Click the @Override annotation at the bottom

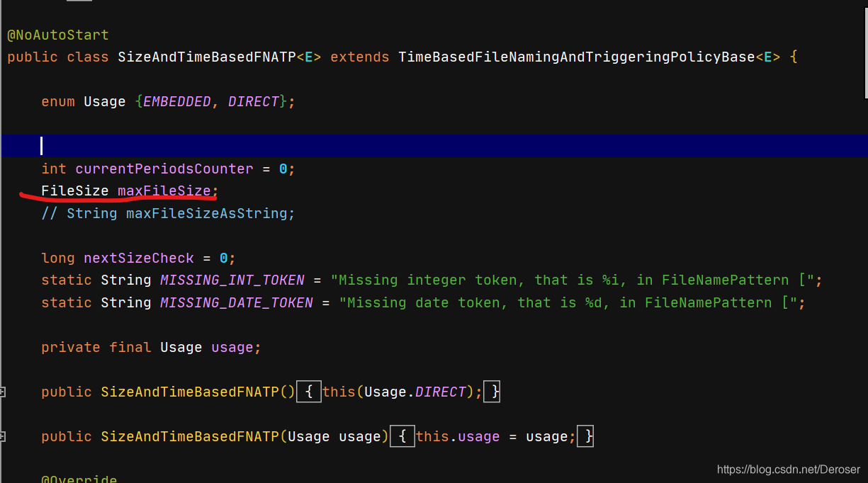pyautogui.click(x=79, y=479)
